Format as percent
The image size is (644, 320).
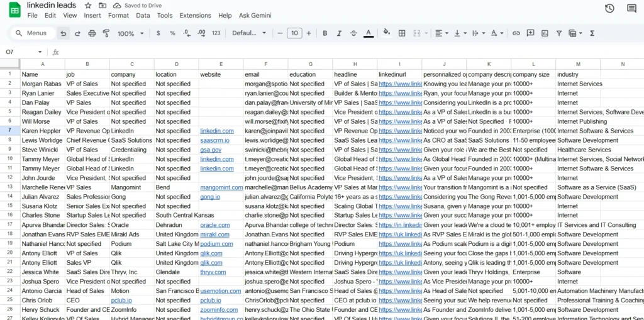click(x=172, y=33)
